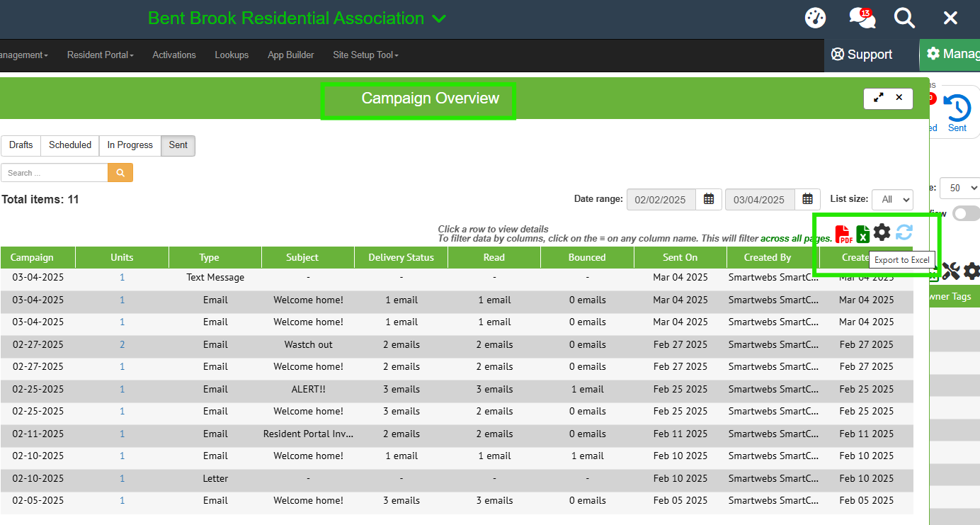Viewport: 980px width, 525px height.
Task: Click '1 email' bounced in ALERT!! row
Action: [587, 389]
